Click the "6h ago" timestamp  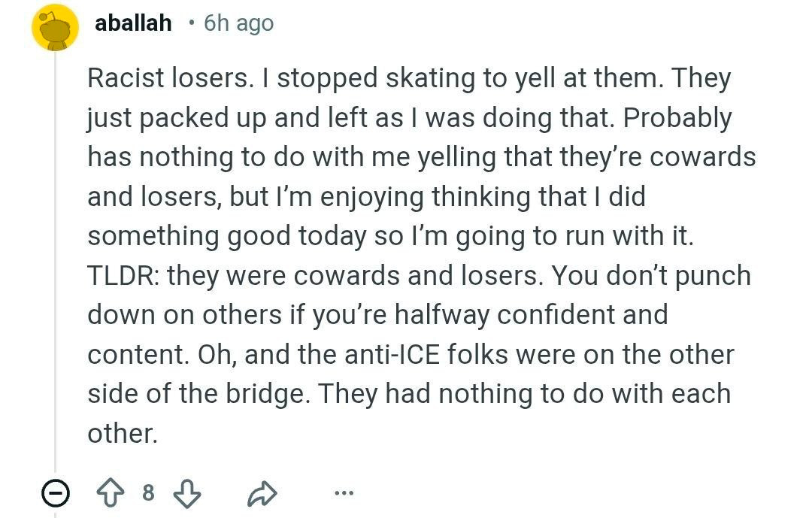[238, 23]
